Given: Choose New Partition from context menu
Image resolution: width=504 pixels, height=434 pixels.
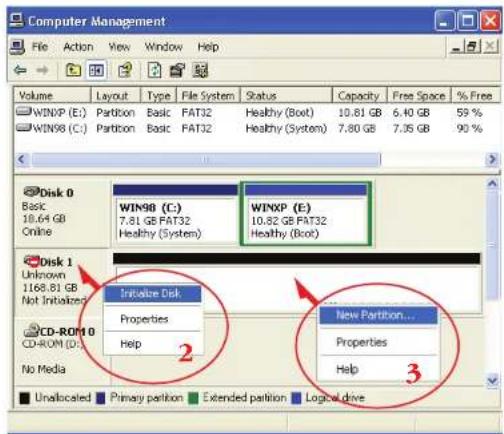Looking at the screenshot, I should (378, 315).
